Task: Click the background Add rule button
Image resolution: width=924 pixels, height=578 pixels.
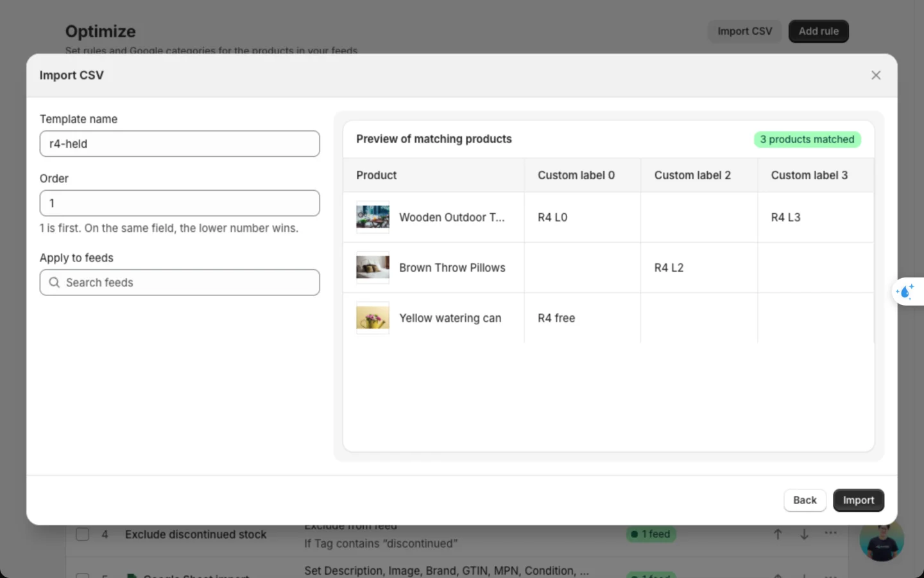Action: point(819,31)
